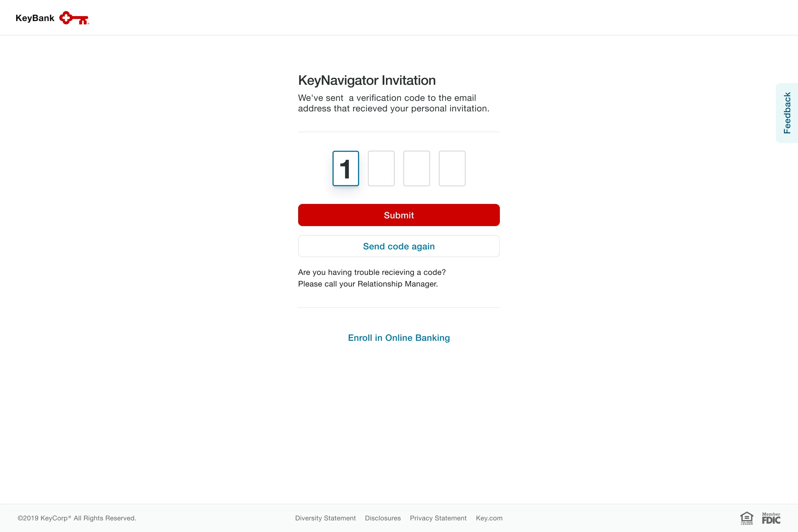
Task: Open the Enroll in Online Banking link
Action: [399, 337]
